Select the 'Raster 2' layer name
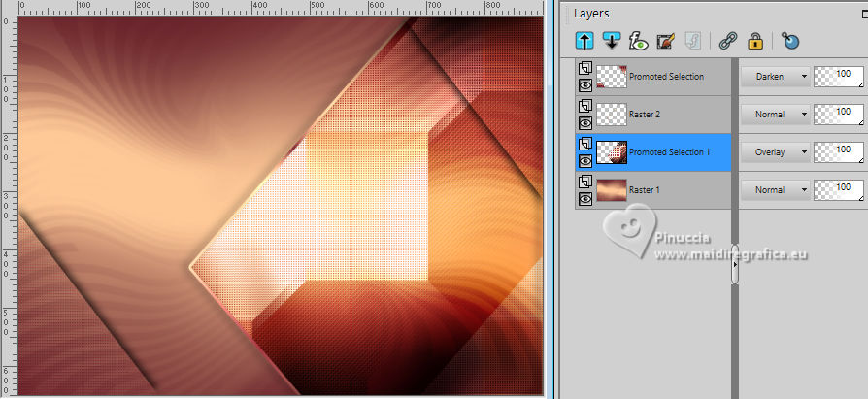The image size is (868, 399). (645, 114)
